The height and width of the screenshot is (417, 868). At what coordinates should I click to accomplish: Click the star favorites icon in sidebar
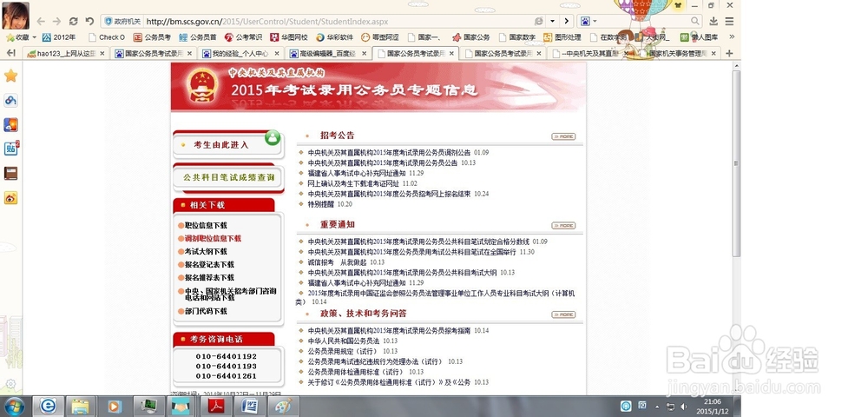[10, 76]
